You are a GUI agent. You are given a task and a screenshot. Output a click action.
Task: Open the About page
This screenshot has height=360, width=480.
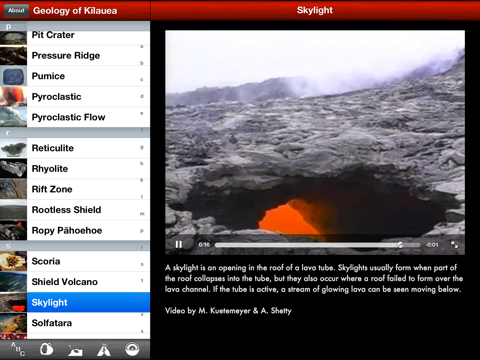(x=16, y=11)
